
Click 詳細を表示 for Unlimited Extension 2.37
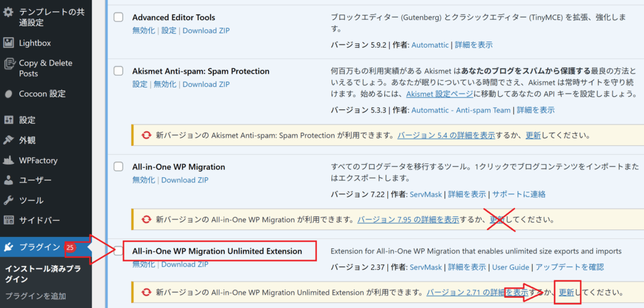coord(467,267)
